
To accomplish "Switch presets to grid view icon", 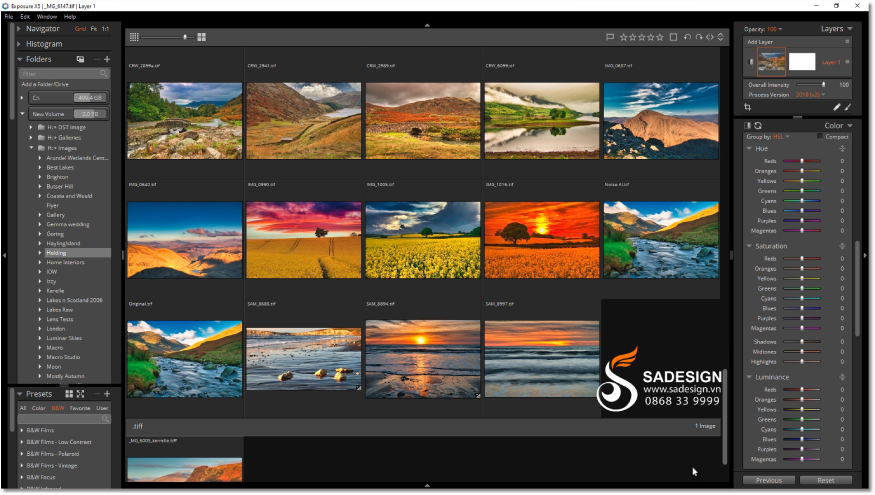I will 69,394.
